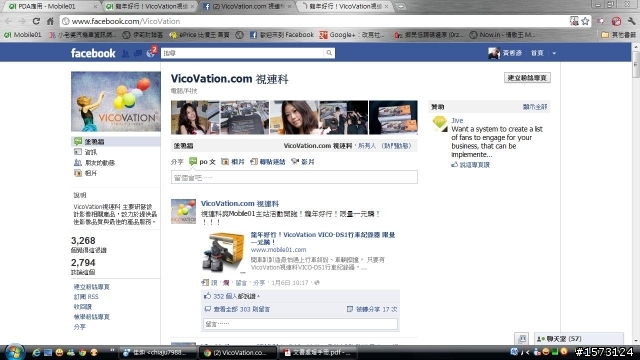Open account dropdown arrow in Facebook header
This screenshot has width=640, height=360.
pos(554,53)
